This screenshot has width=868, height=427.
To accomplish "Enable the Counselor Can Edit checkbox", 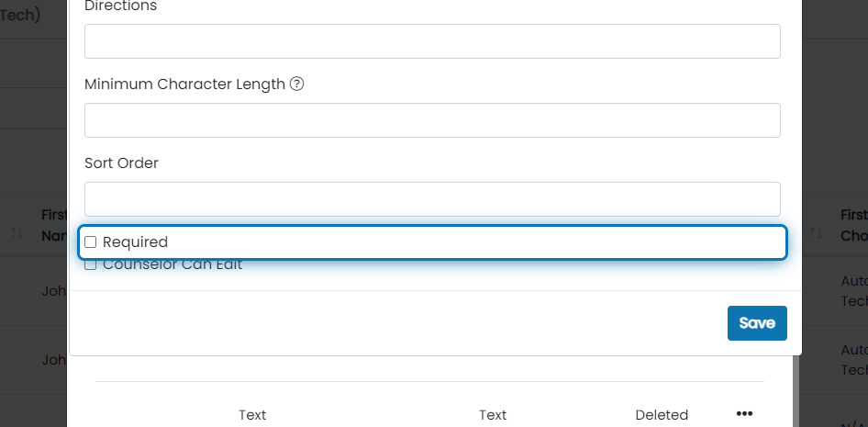I will 90,264.
